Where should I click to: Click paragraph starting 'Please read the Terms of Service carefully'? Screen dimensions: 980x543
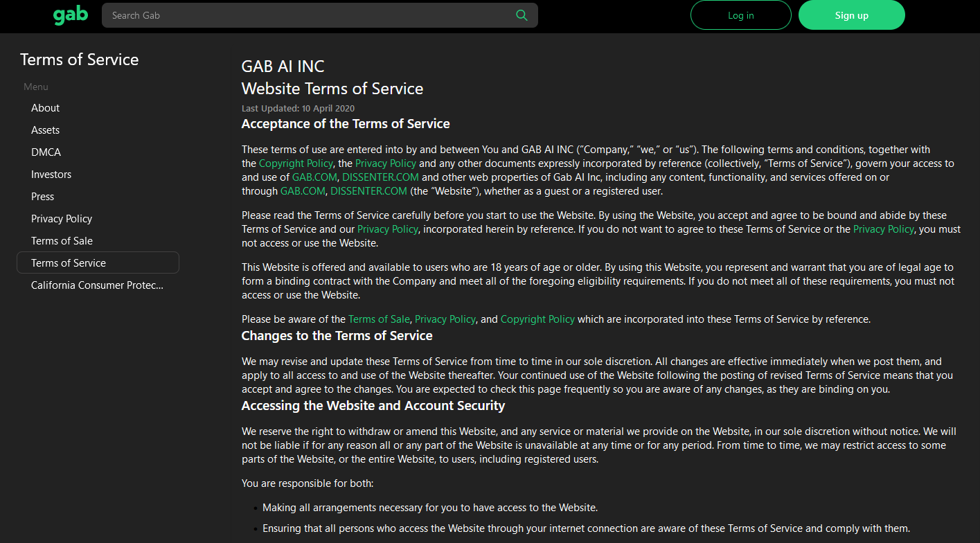(x=601, y=229)
